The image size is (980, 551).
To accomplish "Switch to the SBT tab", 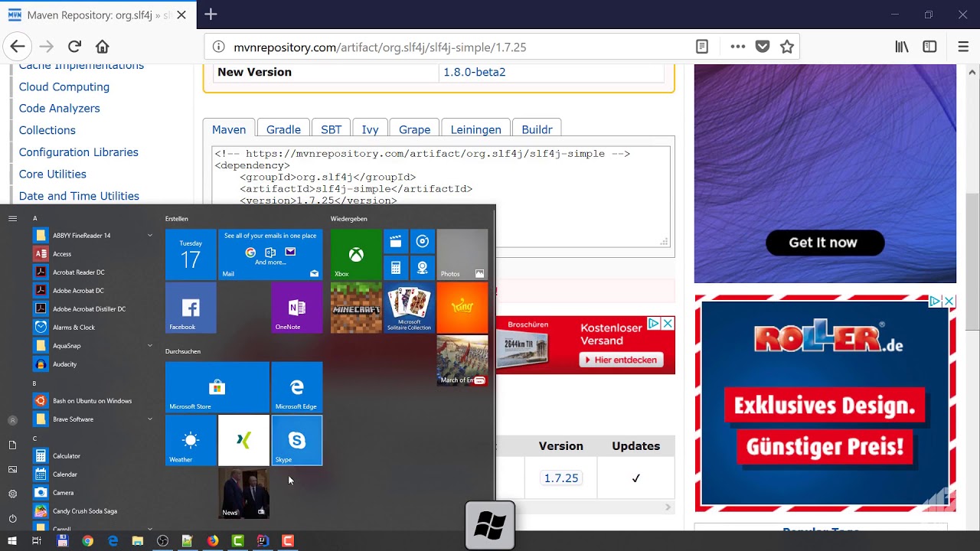I will click(x=332, y=129).
